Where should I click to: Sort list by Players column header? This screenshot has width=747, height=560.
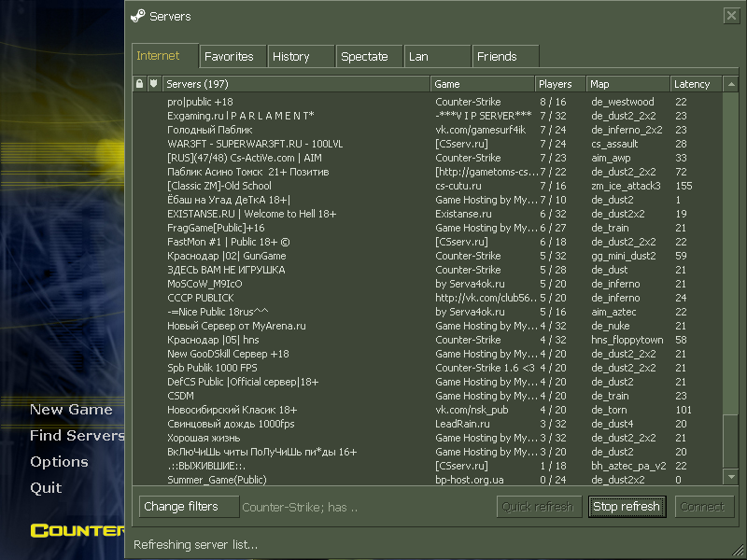[560, 84]
